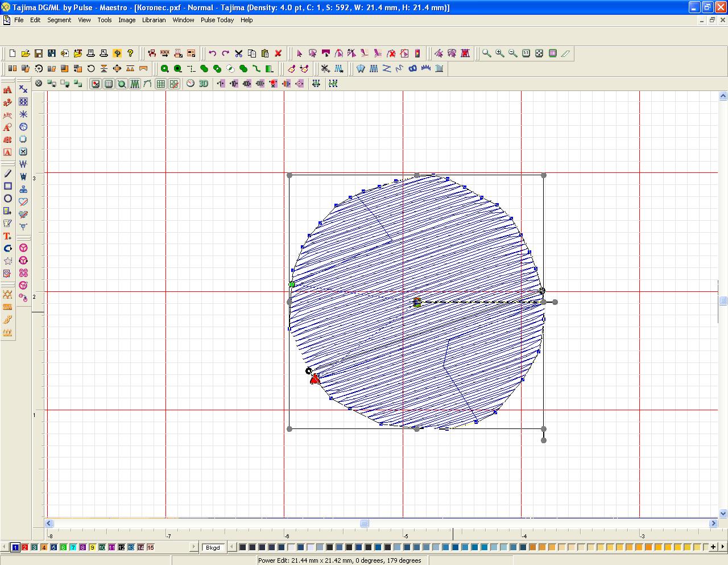Click the plus button on thread palette
This screenshot has width=728, height=565.
click(x=713, y=547)
